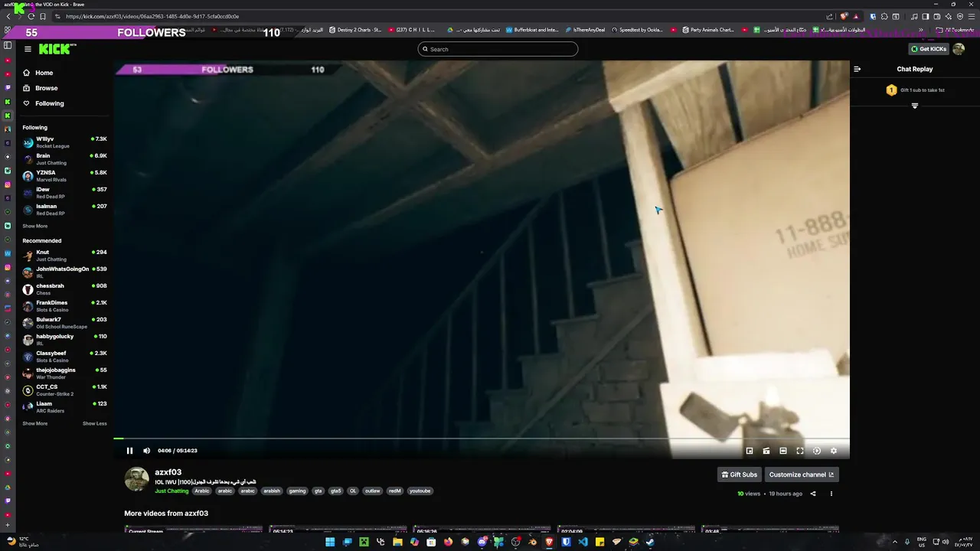This screenshot has height=551, width=980.
Task: Open Destiny 2 Charts bookmark
Action: (x=355, y=30)
